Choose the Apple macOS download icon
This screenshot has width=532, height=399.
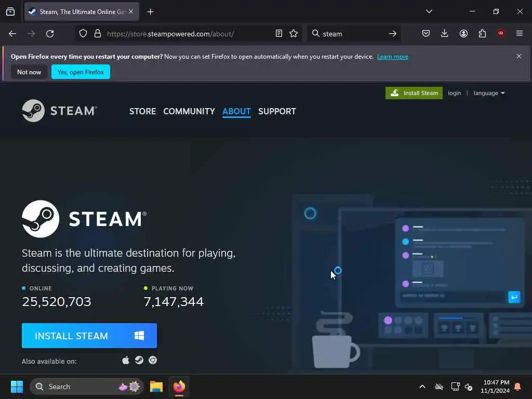126,360
